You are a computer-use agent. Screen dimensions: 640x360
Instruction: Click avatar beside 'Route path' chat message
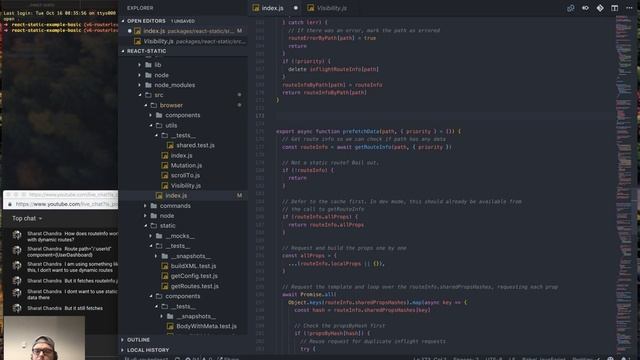tap(17, 250)
